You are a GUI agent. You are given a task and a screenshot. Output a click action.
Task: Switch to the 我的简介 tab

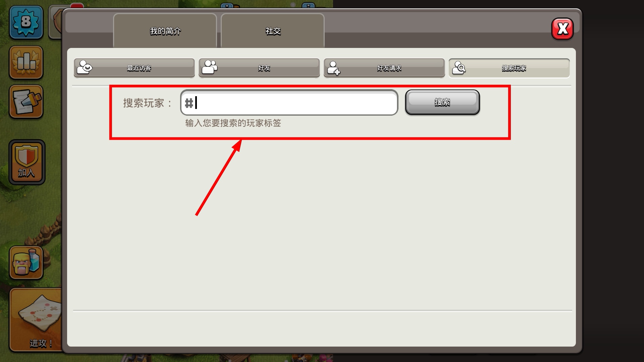[x=165, y=31]
